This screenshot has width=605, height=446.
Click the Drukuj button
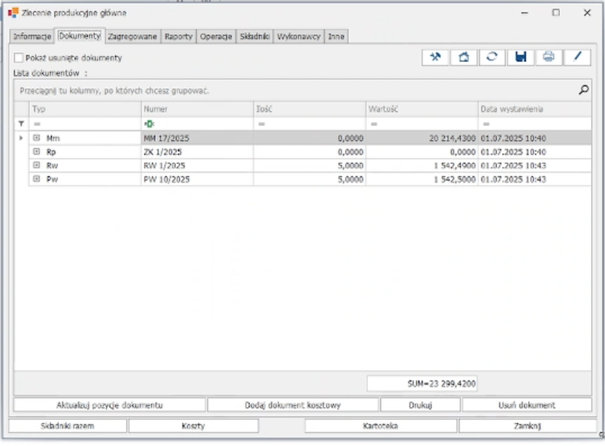420,405
